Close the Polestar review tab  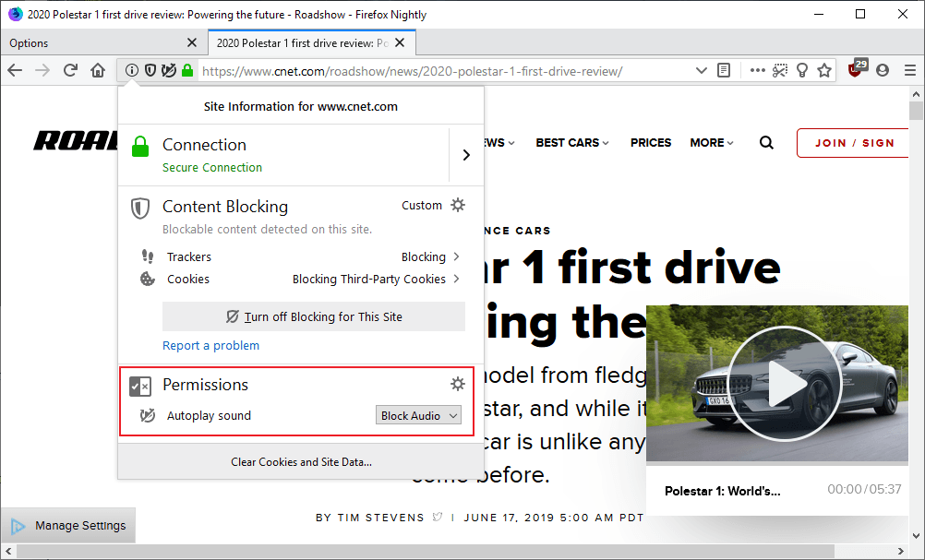coord(400,42)
